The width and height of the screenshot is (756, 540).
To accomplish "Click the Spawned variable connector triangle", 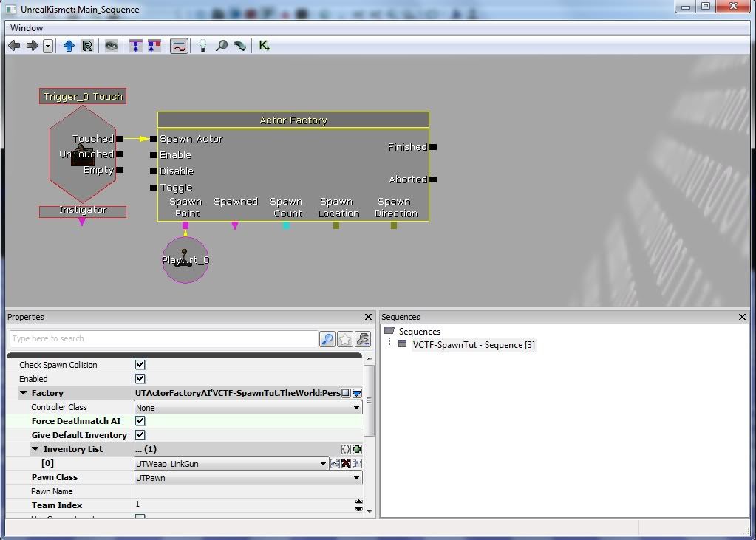I will coord(235,225).
